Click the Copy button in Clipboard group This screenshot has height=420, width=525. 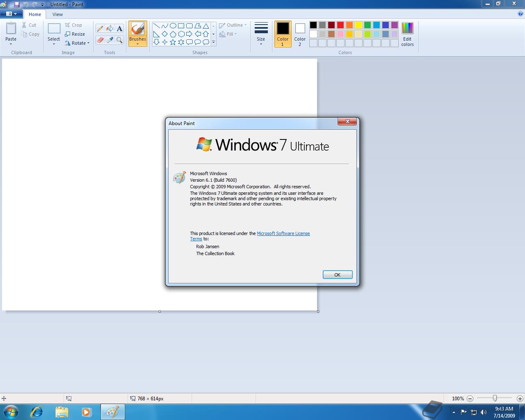coord(31,34)
